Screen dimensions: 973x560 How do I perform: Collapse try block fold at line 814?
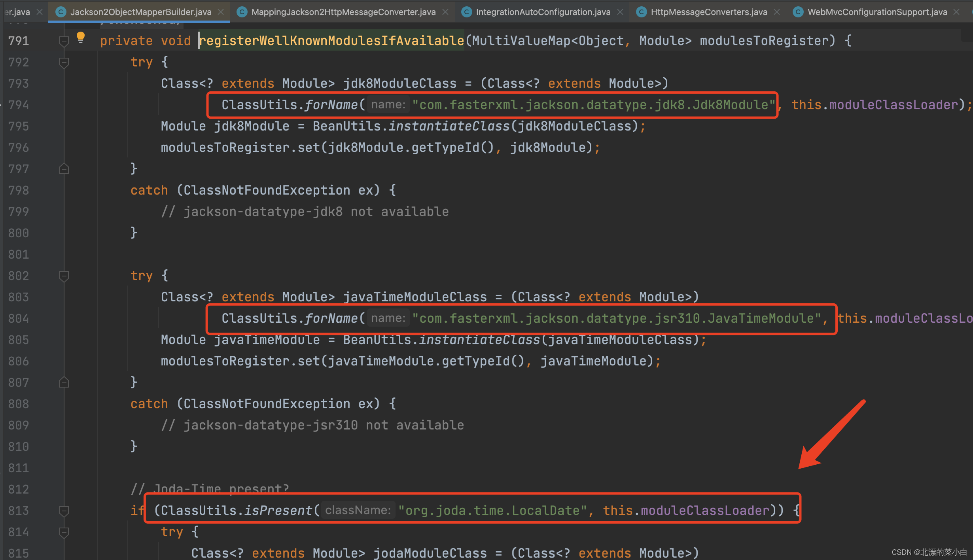click(64, 532)
